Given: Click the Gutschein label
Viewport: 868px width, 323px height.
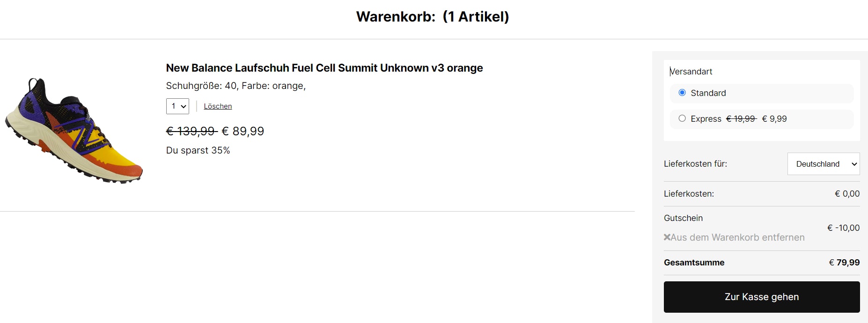Looking at the screenshot, I should (x=683, y=218).
